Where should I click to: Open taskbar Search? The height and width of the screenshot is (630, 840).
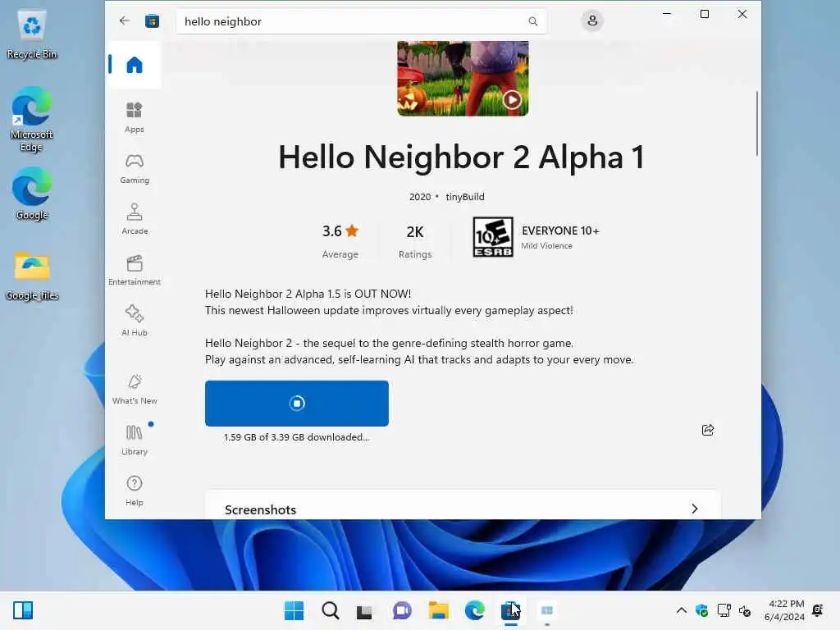[331, 610]
